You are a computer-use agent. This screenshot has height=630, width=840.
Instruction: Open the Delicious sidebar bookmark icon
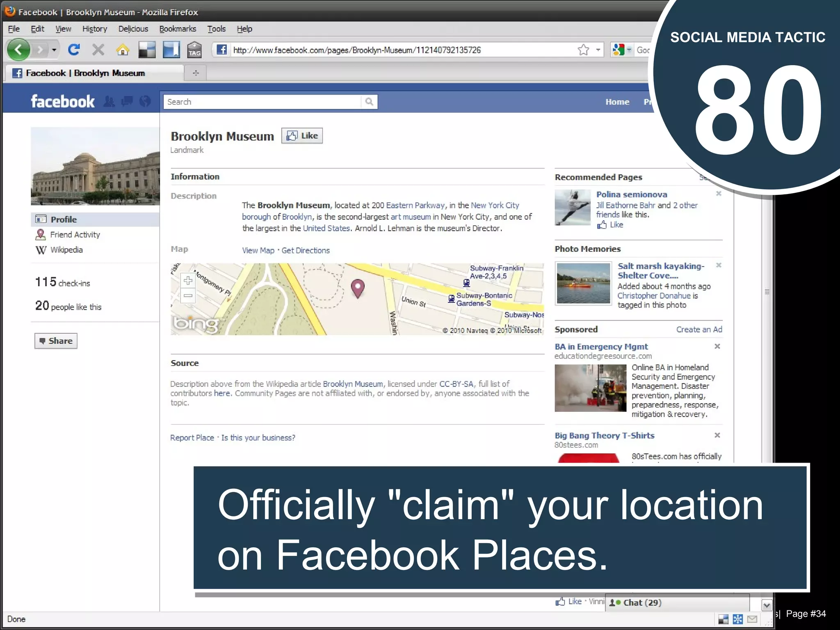[171, 50]
